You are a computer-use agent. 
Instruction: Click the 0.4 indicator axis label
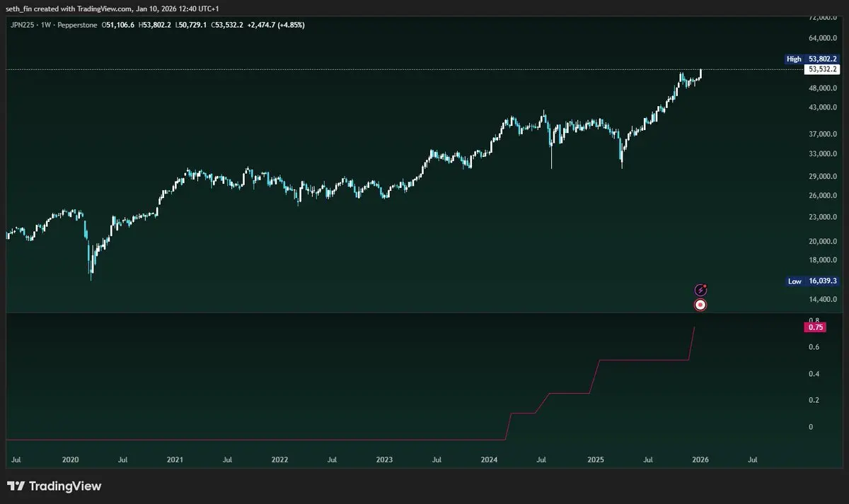coord(814,374)
